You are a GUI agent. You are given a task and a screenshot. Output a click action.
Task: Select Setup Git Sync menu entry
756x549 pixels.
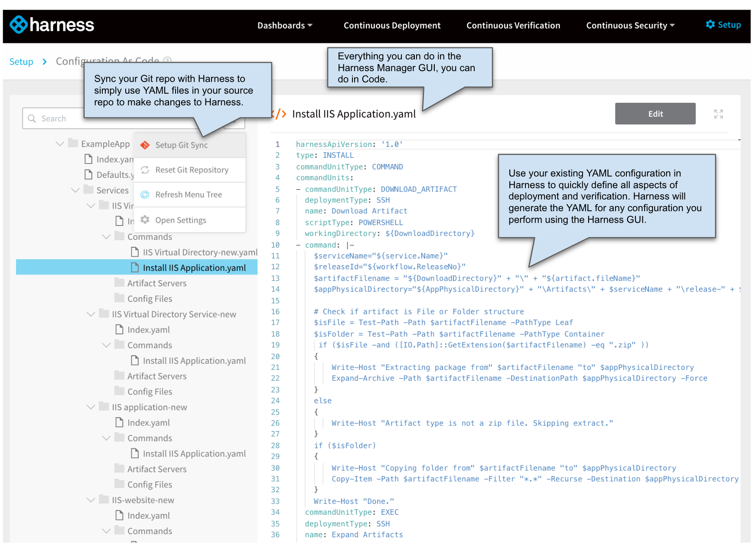pyautogui.click(x=190, y=145)
